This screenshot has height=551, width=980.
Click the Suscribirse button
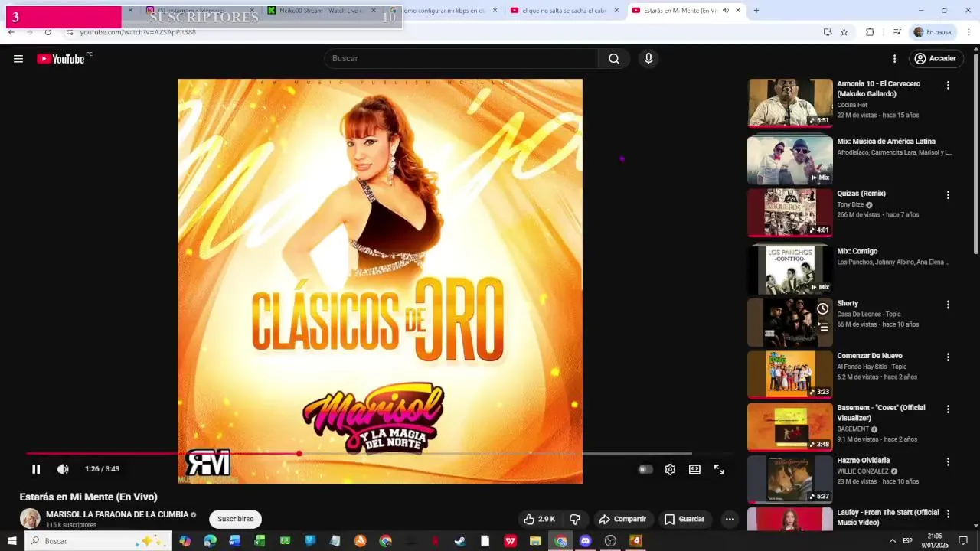235,519
